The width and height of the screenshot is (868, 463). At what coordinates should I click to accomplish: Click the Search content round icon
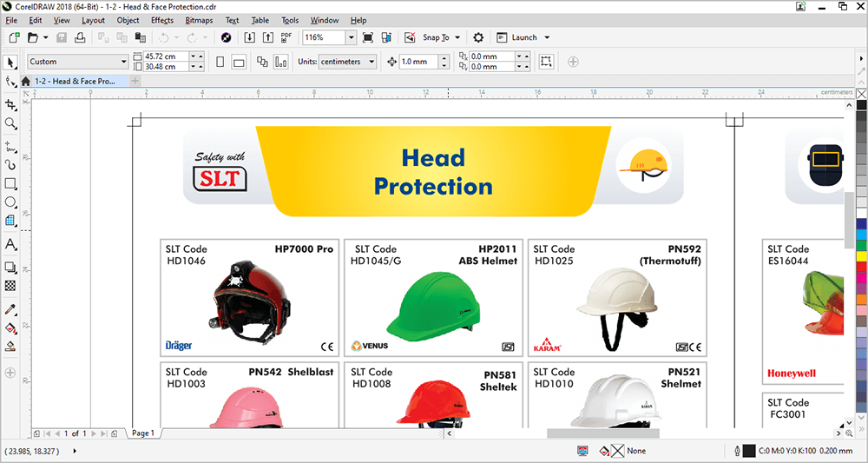[x=226, y=37]
